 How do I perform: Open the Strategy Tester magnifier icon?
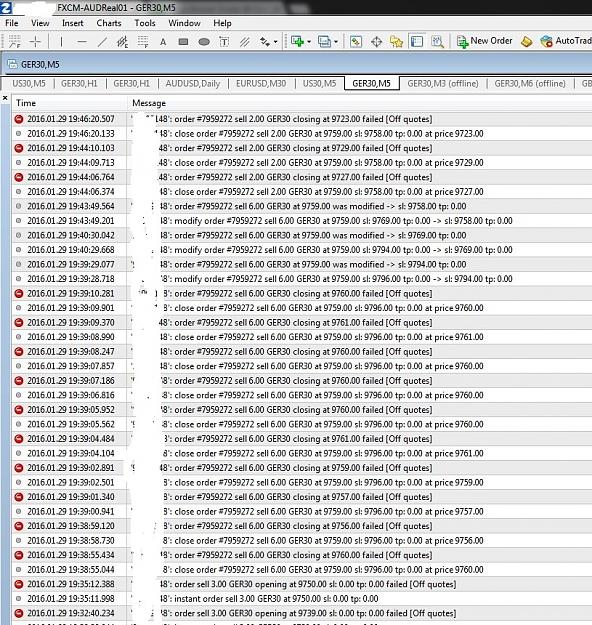[x=437, y=41]
